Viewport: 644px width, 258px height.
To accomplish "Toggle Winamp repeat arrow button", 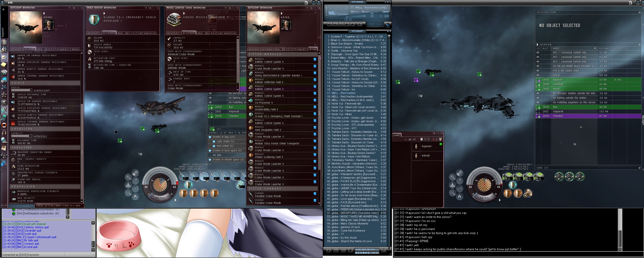I will [x=380, y=24].
